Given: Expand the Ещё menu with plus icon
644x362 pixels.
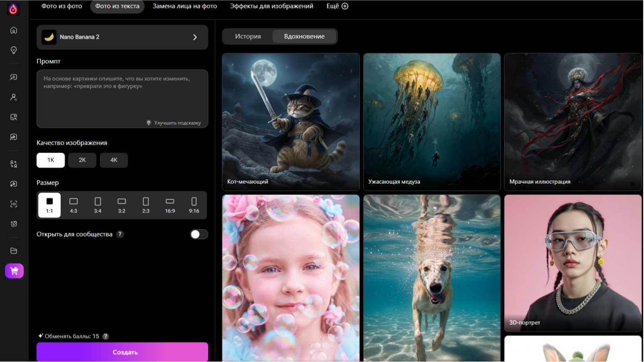Looking at the screenshot, I should point(337,6).
